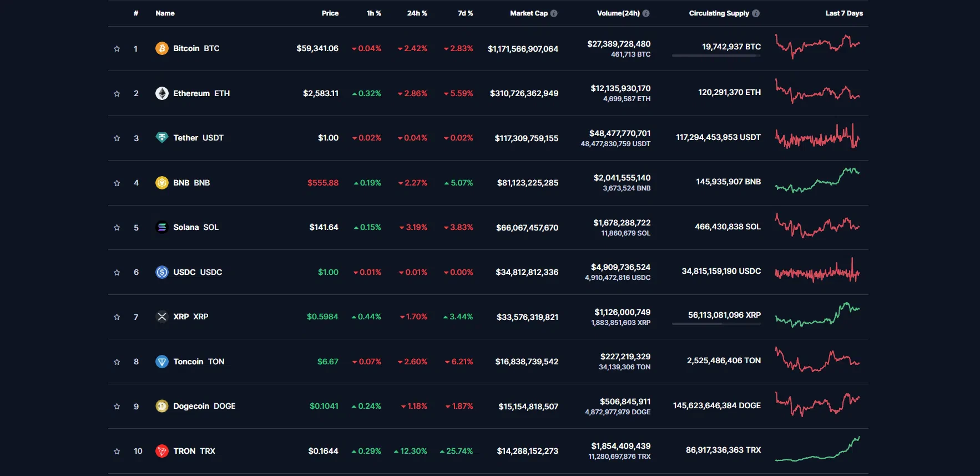
Task: Click the Bitcoin coin logo
Action: click(161, 48)
